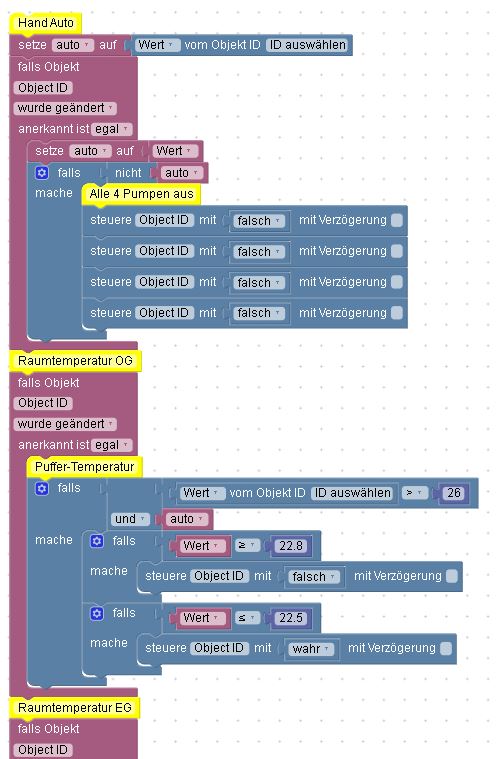Open 'wahr' value dropdown in steuere block
This screenshot has height=759, width=496.
(x=311, y=649)
